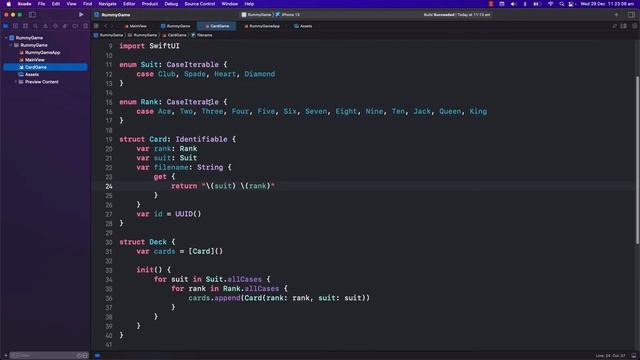Open the related items grid menu
The image size is (640, 360).
[96, 26]
